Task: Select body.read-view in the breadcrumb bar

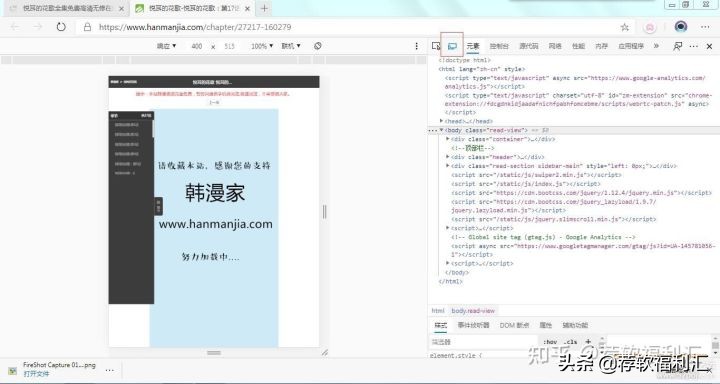Action: [x=473, y=311]
